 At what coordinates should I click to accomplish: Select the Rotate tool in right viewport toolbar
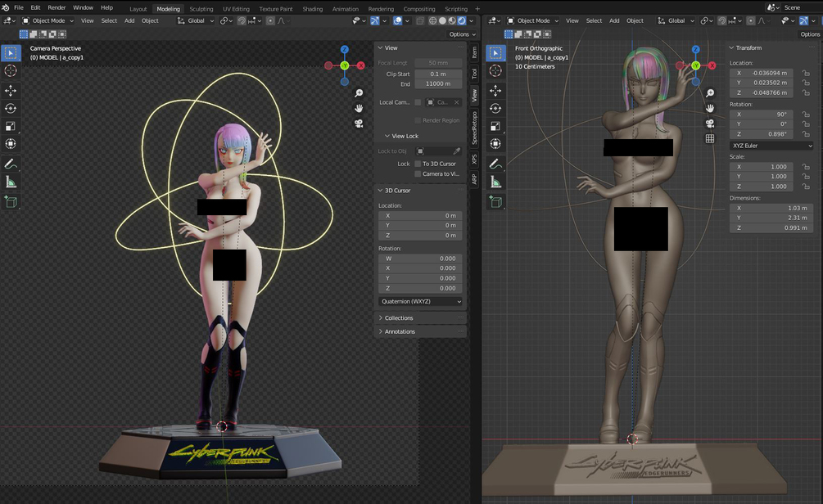coord(495,109)
